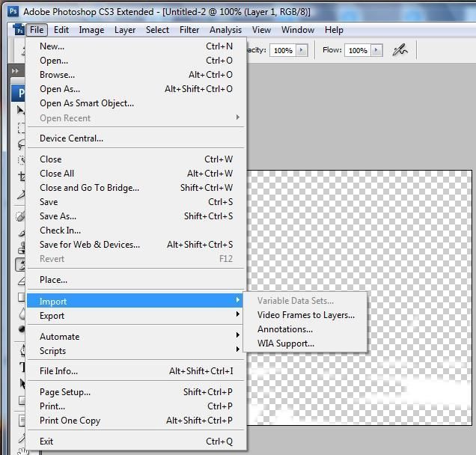
Task: Choose Print One Copy menu entry
Action: point(136,421)
